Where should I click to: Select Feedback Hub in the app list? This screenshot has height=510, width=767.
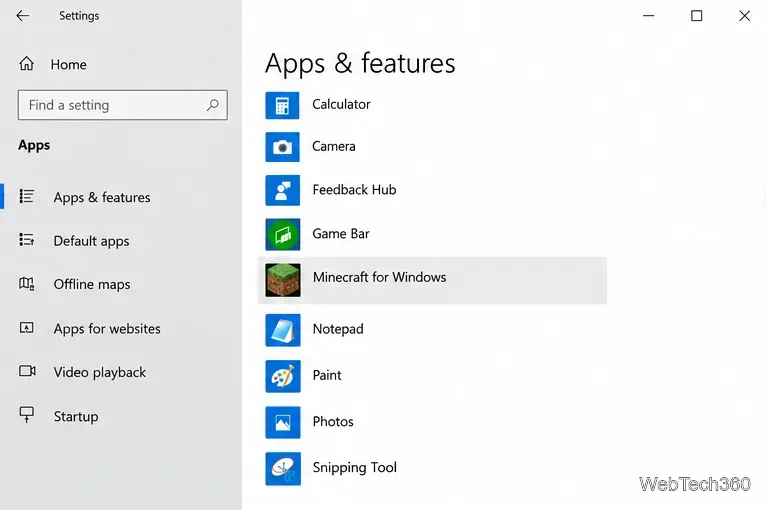[354, 190]
